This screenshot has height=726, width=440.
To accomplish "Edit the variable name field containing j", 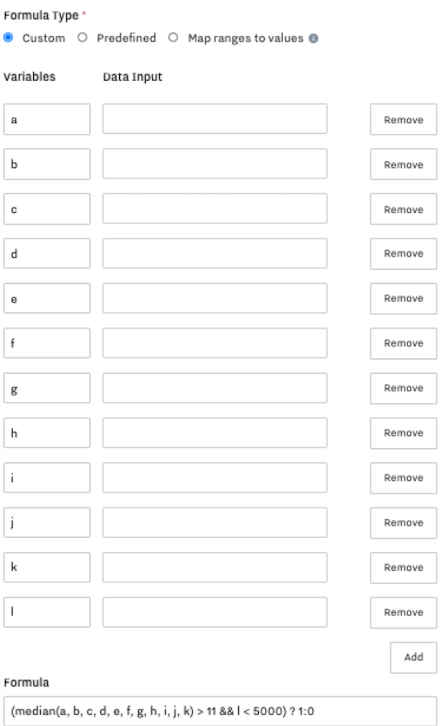I will point(47,522).
